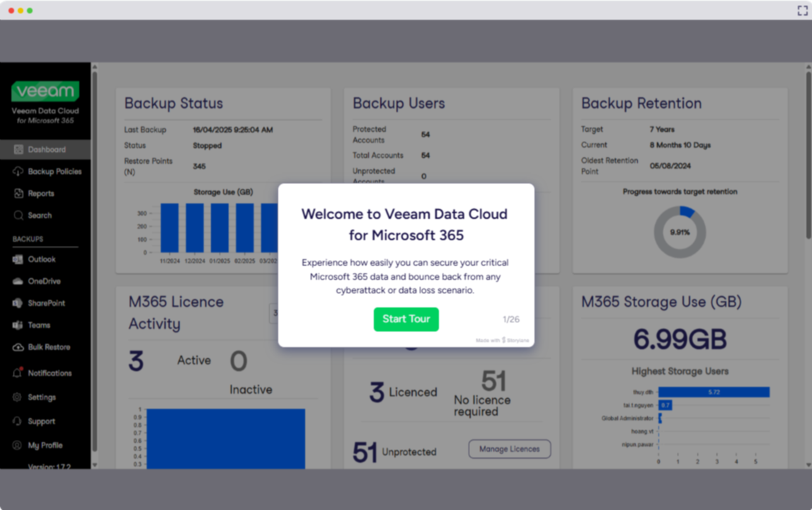Click the retention progress donut chart
This screenshot has width=812, height=510.
pyautogui.click(x=680, y=232)
